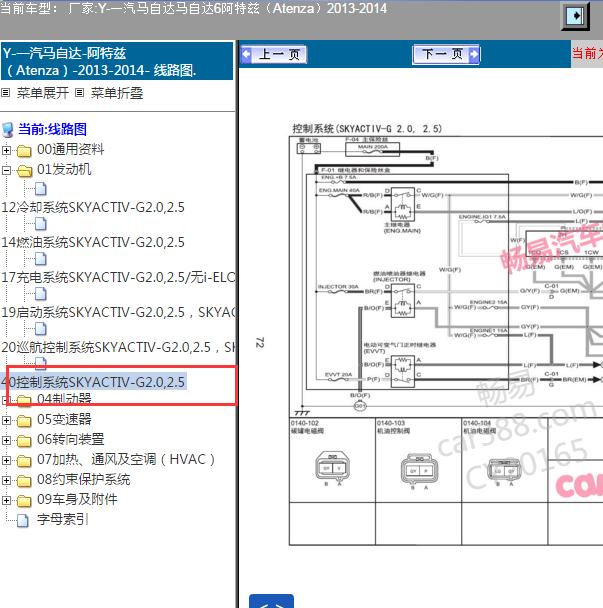Click the 0140-104 connector thumbnail
The width and height of the screenshot is (603, 608).
505,471
